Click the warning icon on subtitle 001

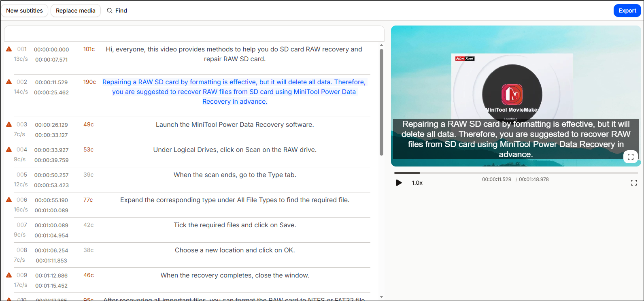coord(9,49)
